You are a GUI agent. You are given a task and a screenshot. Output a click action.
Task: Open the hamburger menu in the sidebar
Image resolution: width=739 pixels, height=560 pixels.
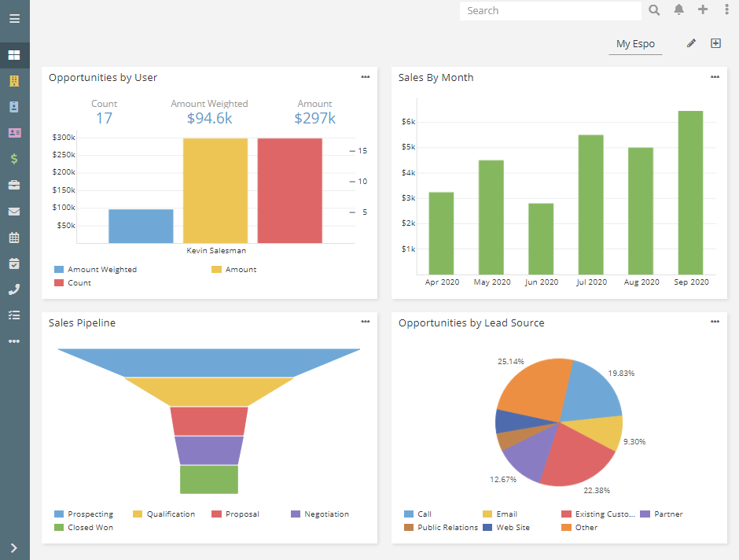14,18
